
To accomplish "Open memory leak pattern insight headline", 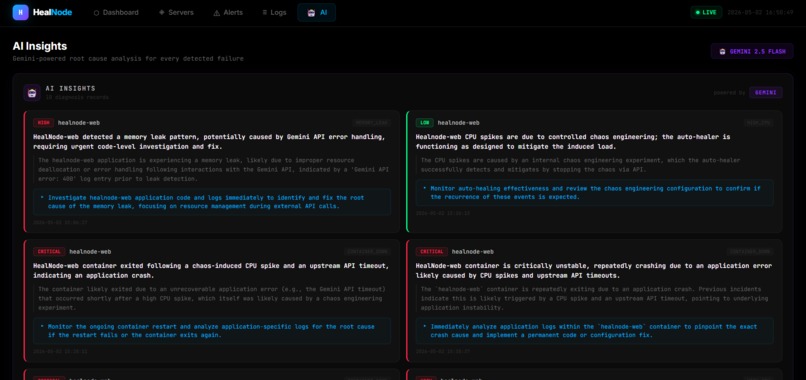I will click(x=209, y=141).
